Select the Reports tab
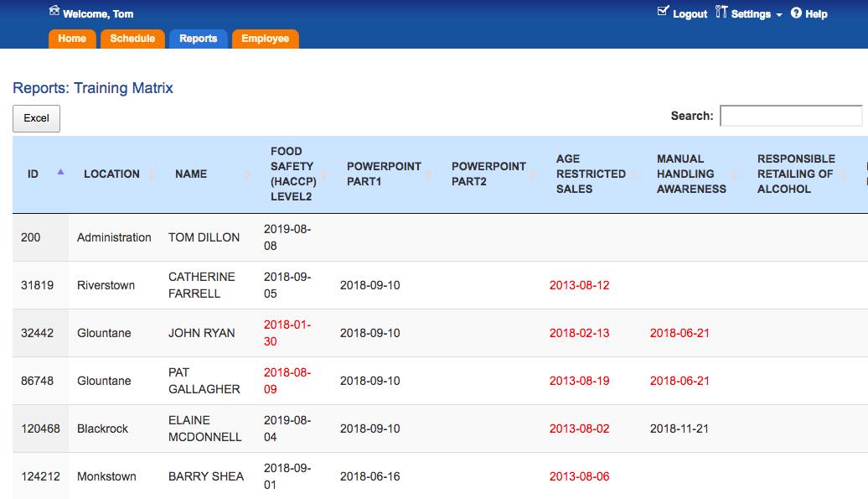The height and width of the screenshot is (499, 868). (199, 39)
